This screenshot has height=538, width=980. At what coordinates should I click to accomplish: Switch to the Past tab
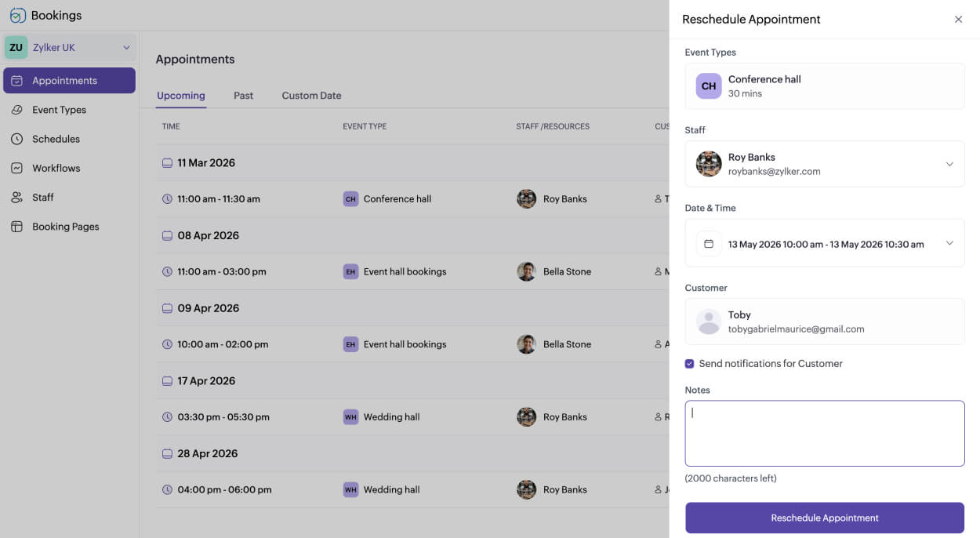tap(243, 95)
